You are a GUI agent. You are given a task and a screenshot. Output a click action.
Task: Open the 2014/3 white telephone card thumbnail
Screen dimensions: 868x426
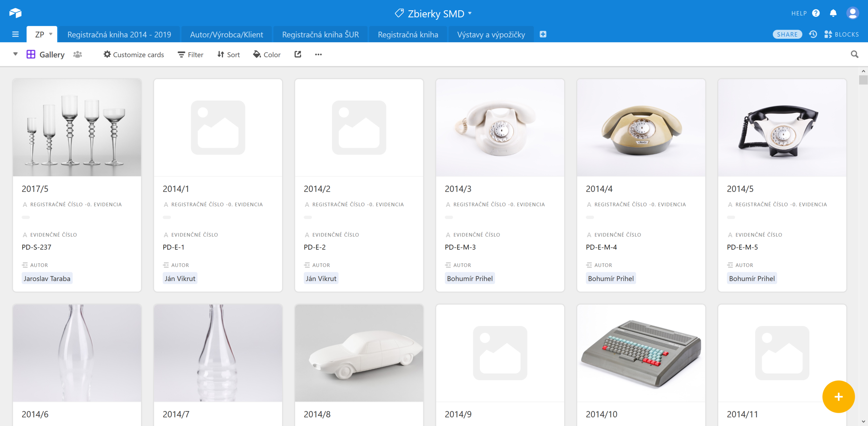pyautogui.click(x=500, y=128)
